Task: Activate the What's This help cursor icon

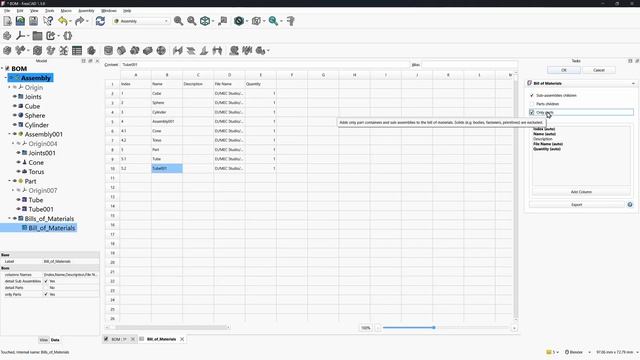Action: [48, 21]
